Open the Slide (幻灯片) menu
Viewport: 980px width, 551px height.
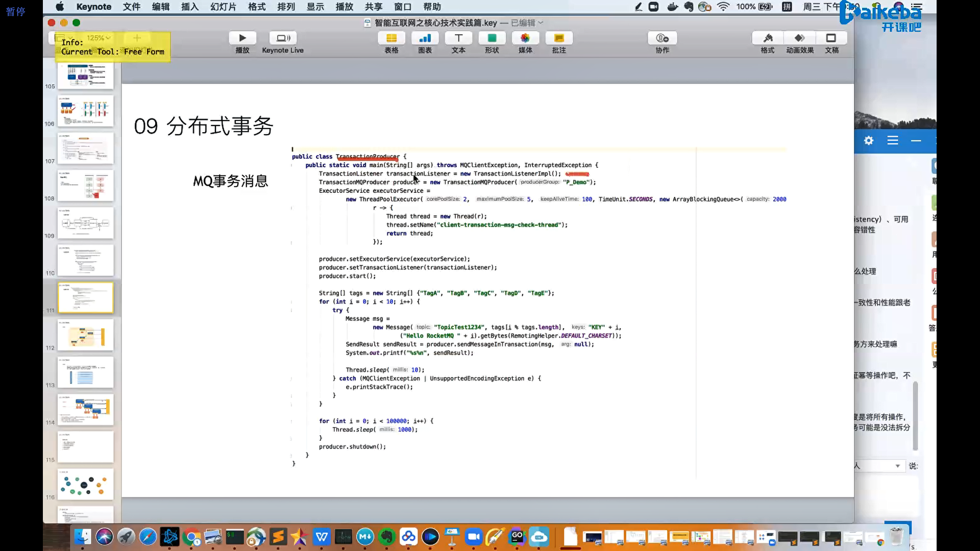[223, 7]
